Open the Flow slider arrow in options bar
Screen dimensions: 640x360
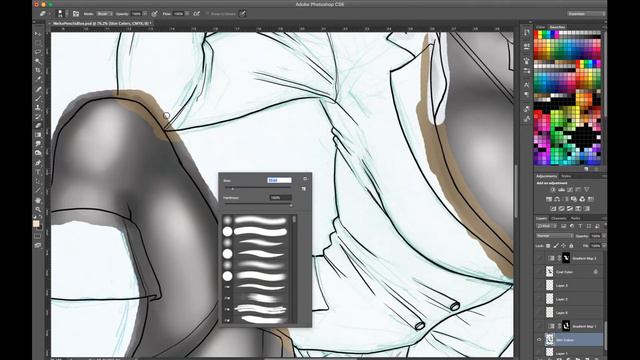[187, 14]
